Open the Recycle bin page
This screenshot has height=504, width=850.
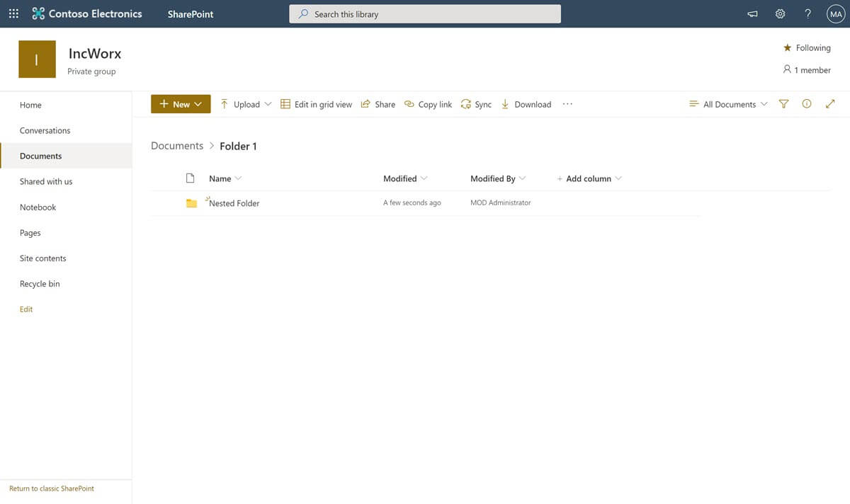pyautogui.click(x=40, y=283)
